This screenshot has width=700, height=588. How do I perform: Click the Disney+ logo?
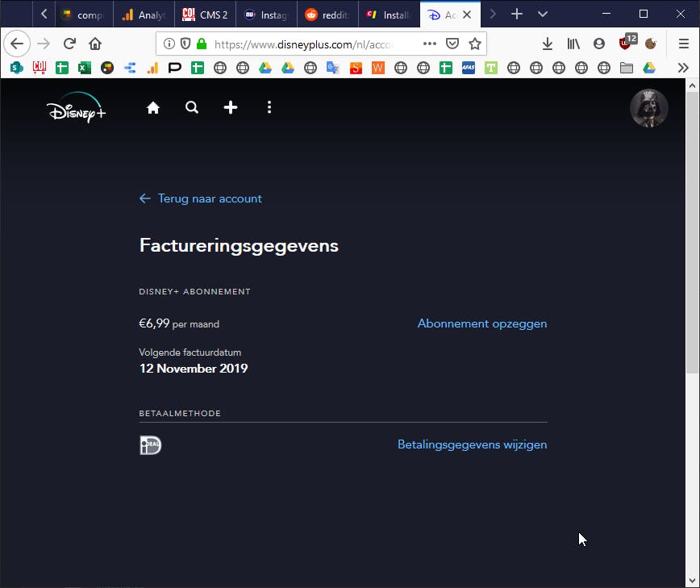tap(77, 107)
